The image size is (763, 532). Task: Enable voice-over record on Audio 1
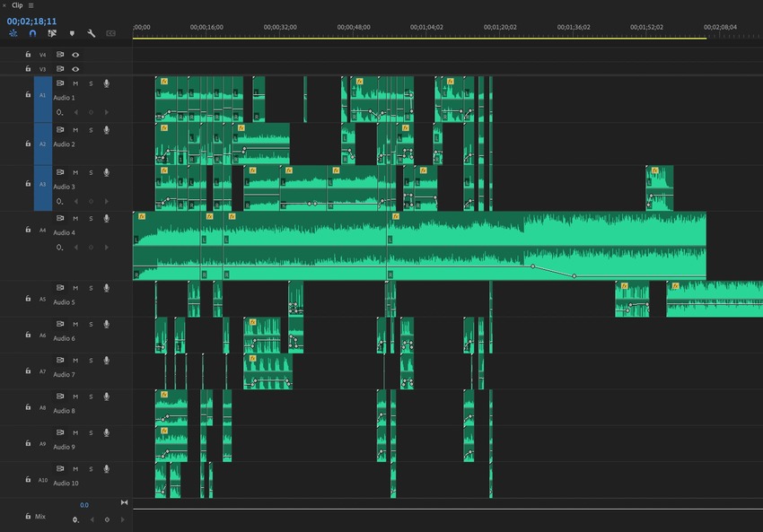[x=106, y=83]
